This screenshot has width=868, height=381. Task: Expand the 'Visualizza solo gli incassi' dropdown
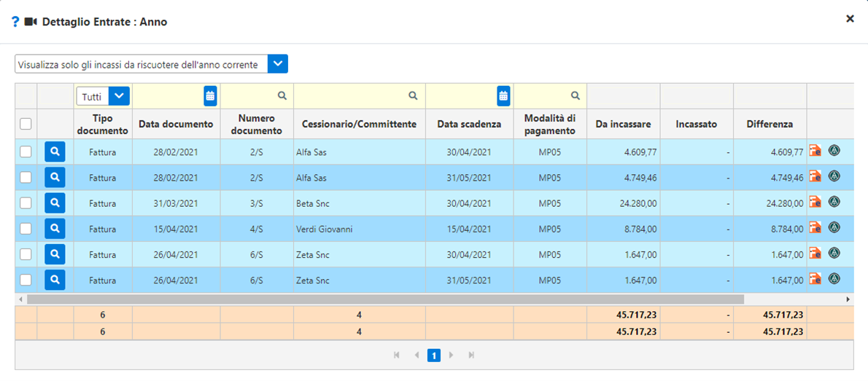click(x=278, y=64)
